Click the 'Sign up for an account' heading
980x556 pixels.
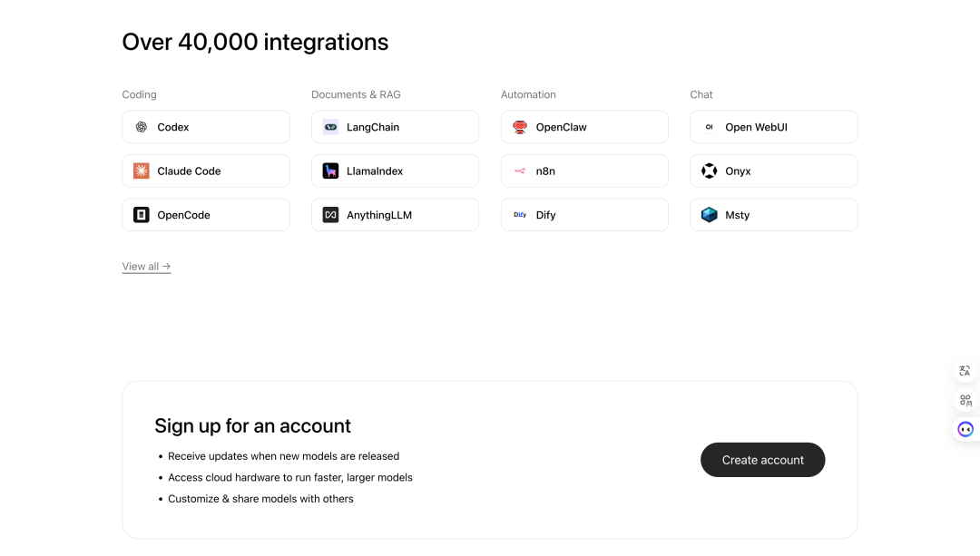[252, 425]
